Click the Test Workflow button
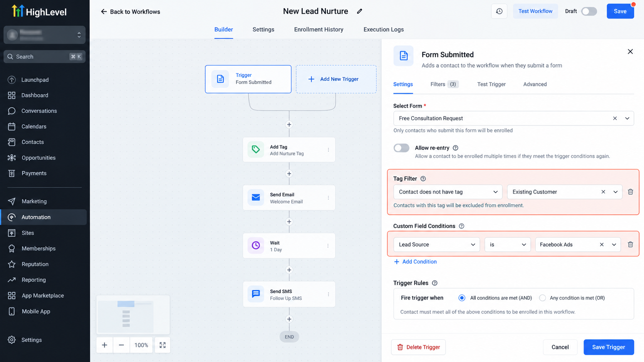This screenshot has height=362, width=644. [x=535, y=11]
